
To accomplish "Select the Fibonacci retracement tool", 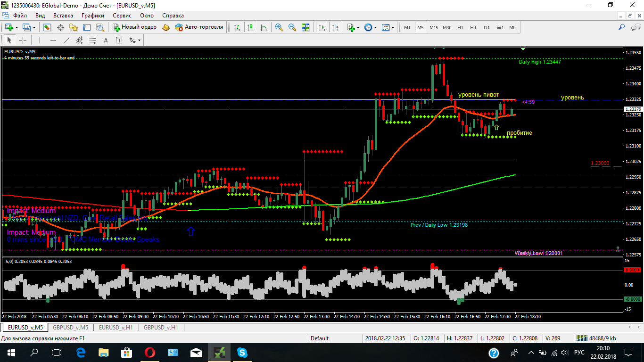I will (93, 40).
